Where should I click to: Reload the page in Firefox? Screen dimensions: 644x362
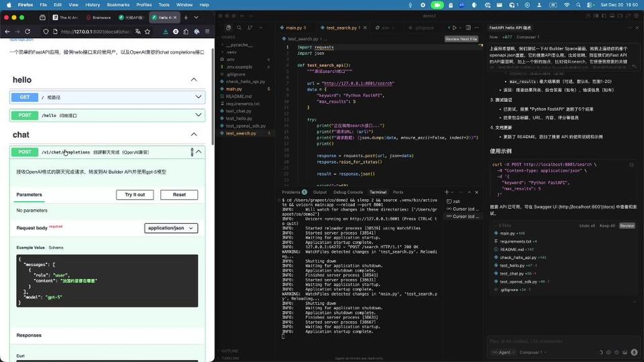pos(28,32)
